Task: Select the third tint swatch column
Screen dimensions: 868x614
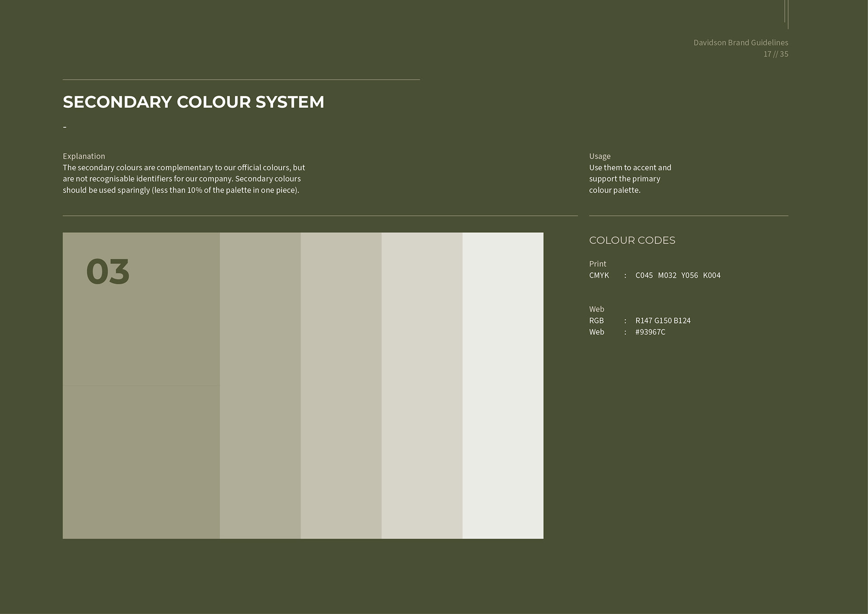Action: pyautogui.click(x=341, y=385)
